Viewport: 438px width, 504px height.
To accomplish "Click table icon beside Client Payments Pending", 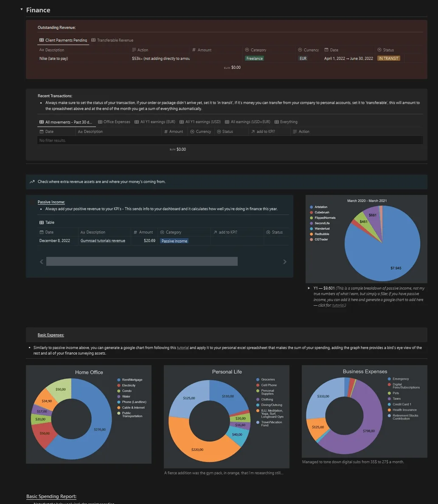I will click(x=42, y=40).
